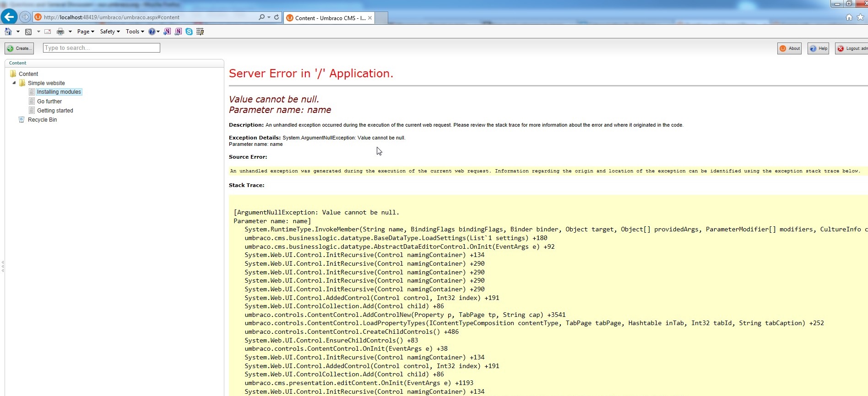Collapse the Simple website tree node
The height and width of the screenshot is (396, 868).
click(14, 83)
